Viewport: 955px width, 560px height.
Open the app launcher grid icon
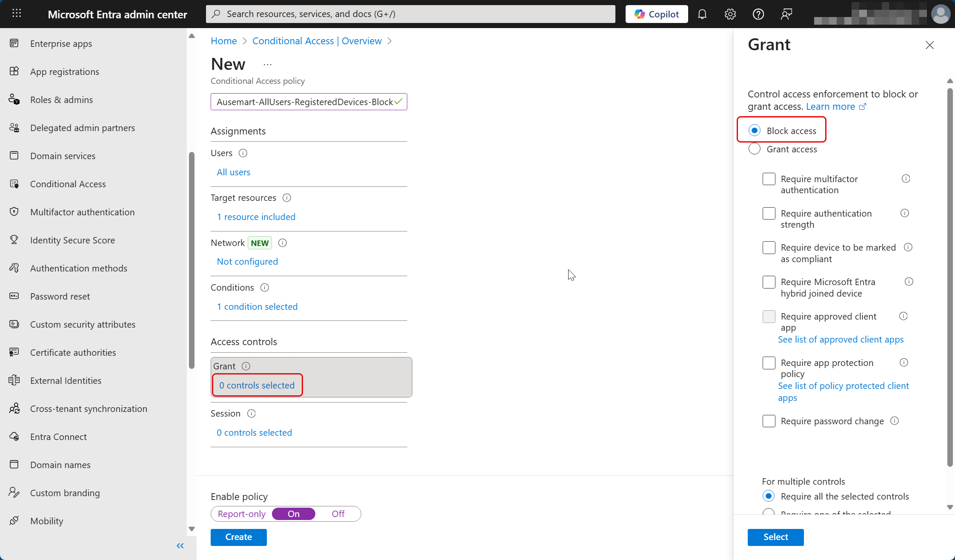(x=17, y=14)
